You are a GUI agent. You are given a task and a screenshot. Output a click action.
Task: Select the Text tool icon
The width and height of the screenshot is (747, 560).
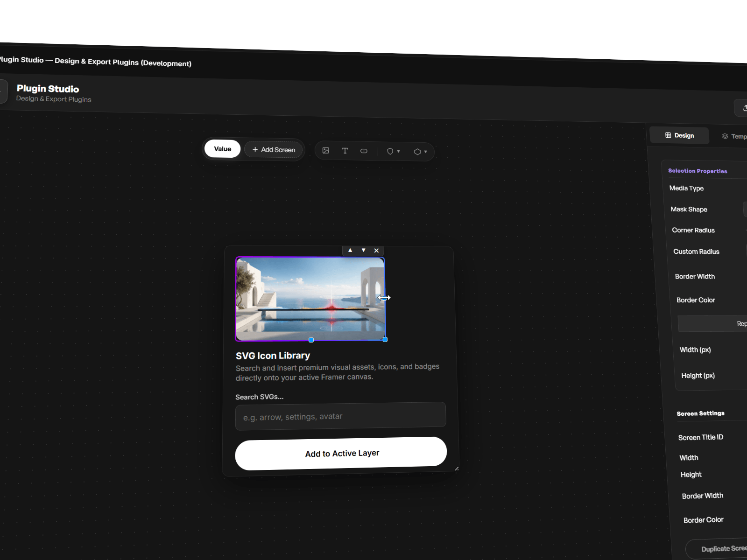[345, 151]
